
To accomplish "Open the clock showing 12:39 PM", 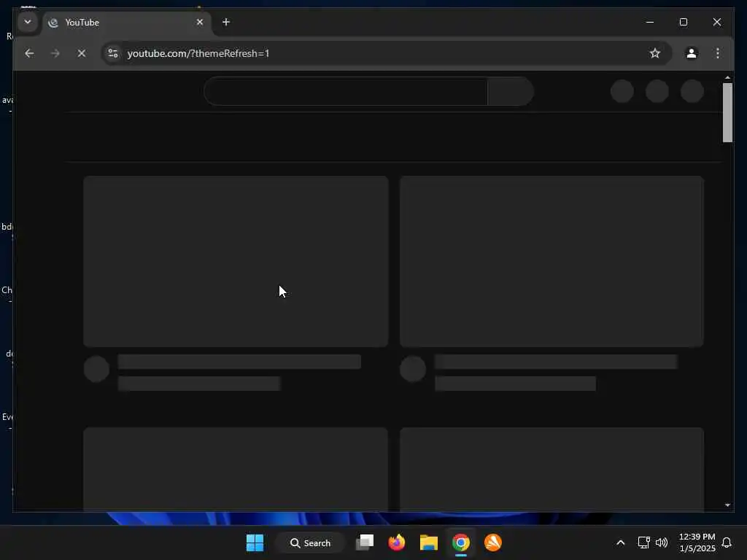I will click(x=697, y=542).
